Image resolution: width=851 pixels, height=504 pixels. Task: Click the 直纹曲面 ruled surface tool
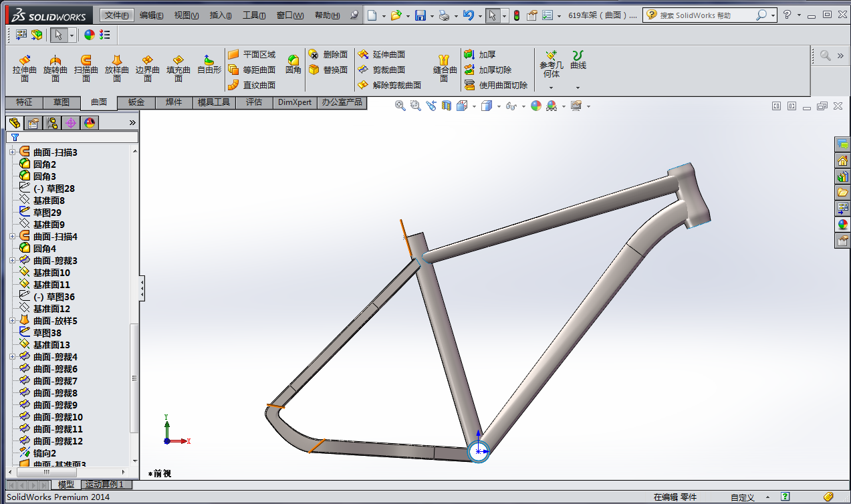(x=252, y=85)
